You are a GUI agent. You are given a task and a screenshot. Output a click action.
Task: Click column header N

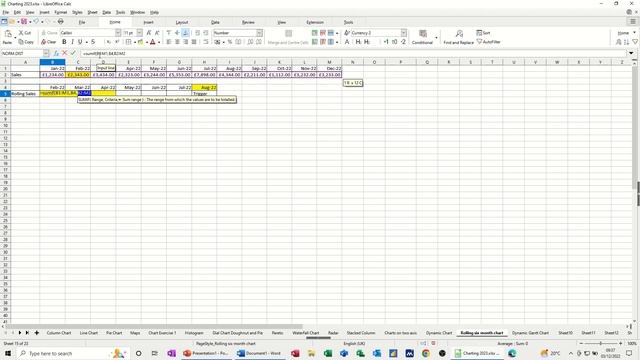pyautogui.click(x=352, y=62)
